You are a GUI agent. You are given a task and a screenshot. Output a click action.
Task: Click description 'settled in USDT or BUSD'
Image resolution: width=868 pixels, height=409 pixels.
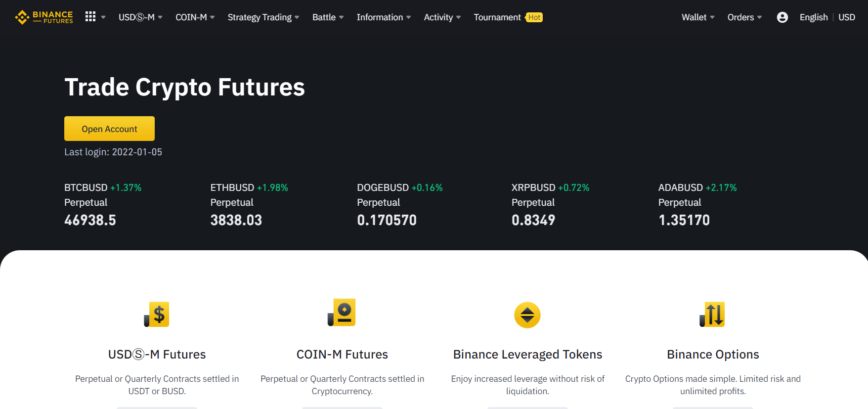tap(157, 385)
